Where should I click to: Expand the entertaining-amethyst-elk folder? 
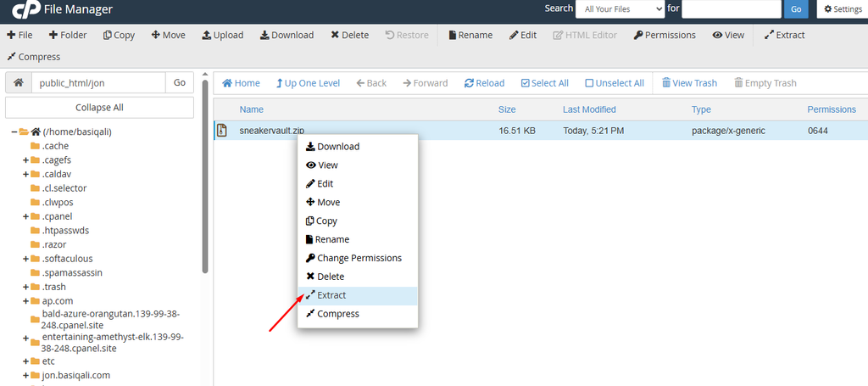pos(25,338)
